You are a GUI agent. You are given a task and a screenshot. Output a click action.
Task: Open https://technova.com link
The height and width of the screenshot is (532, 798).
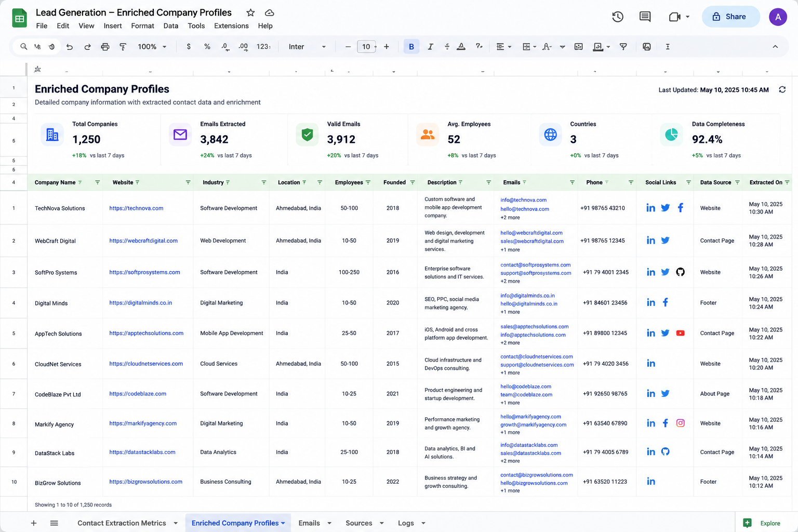tap(136, 208)
